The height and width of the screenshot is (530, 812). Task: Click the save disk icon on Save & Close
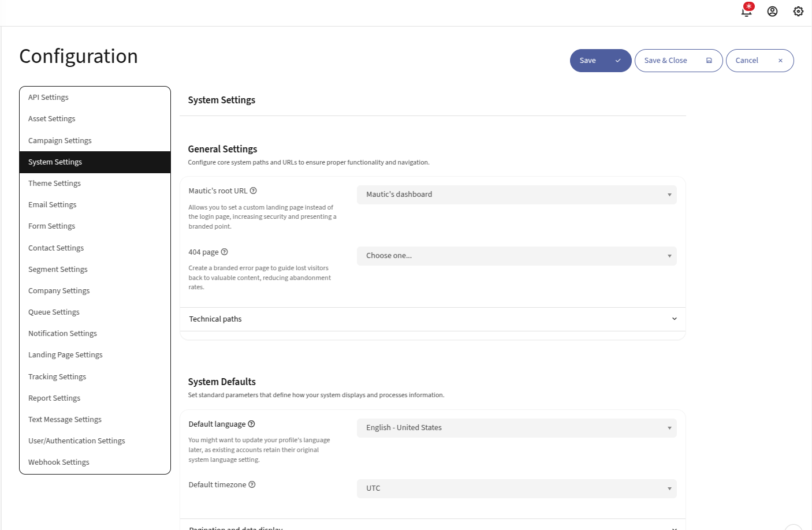(x=709, y=60)
